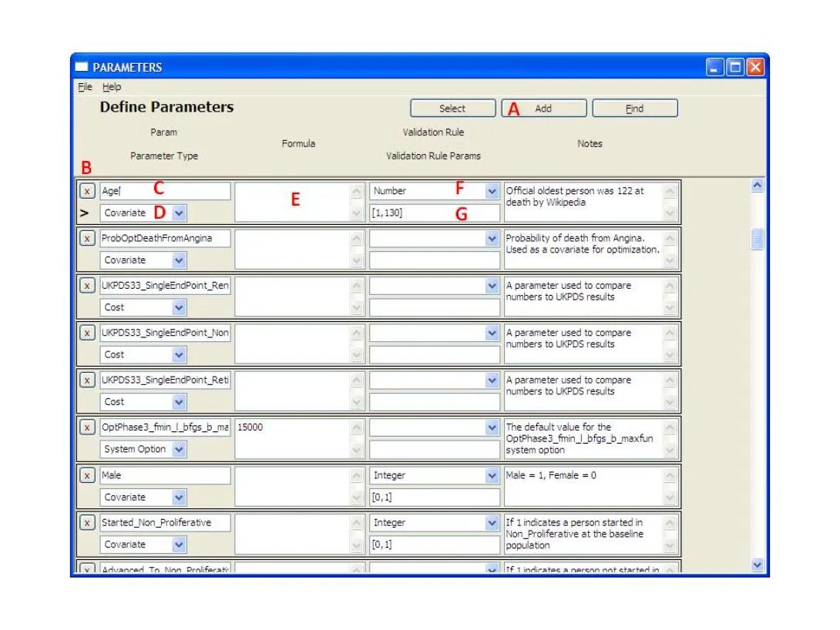Open Covariate dropdown for Started_Non_Proliferative

[x=179, y=545]
